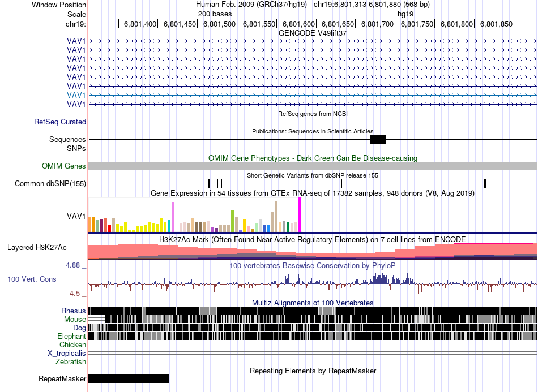Click the topmost VAV1 GENCODE transcript label
This screenshot has height=392, width=538.
tap(76, 41)
